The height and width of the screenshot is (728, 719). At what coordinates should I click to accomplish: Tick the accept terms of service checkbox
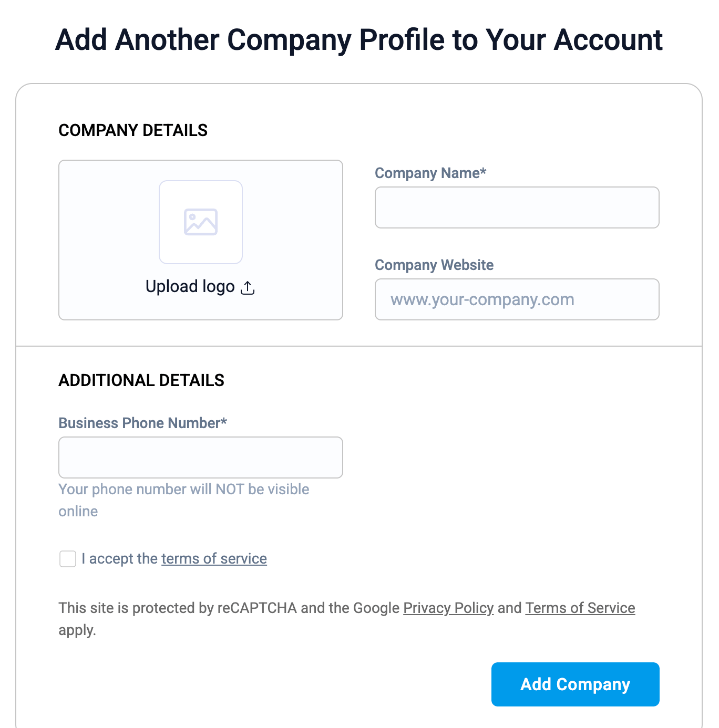tap(68, 559)
